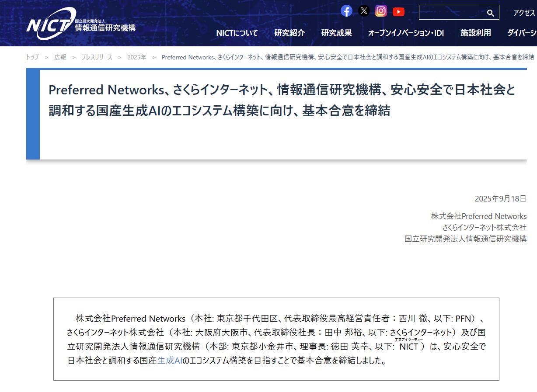Click 国立研究開発法人情報通信研究機構 in the byline
The height and width of the screenshot is (392, 537).
tap(465, 239)
